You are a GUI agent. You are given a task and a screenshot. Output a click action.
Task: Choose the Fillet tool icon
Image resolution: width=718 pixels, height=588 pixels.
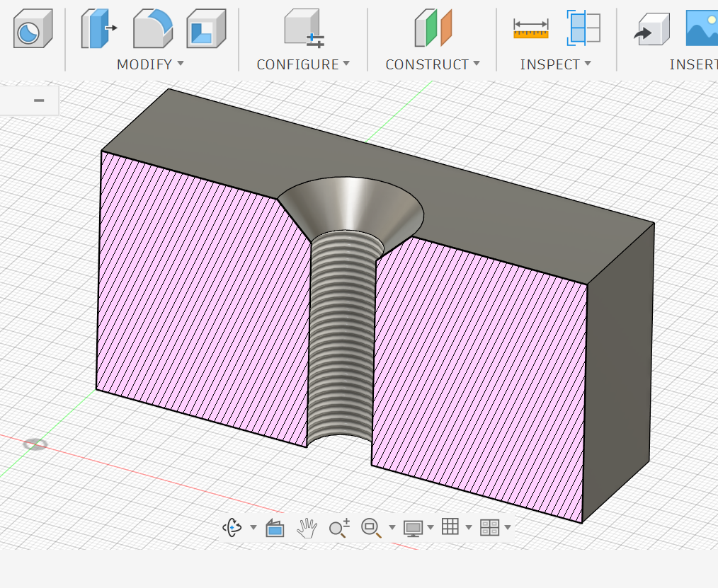pyautogui.click(x=153, y=29)
